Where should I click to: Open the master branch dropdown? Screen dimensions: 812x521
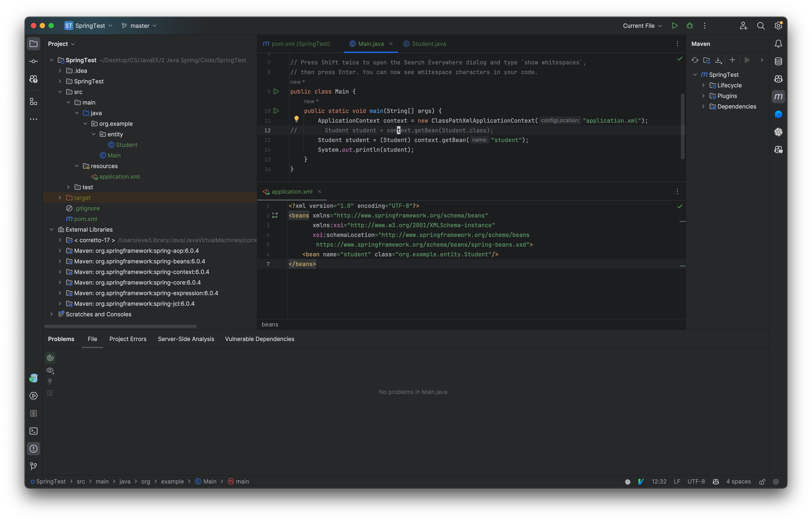click(x=139, y=26)
